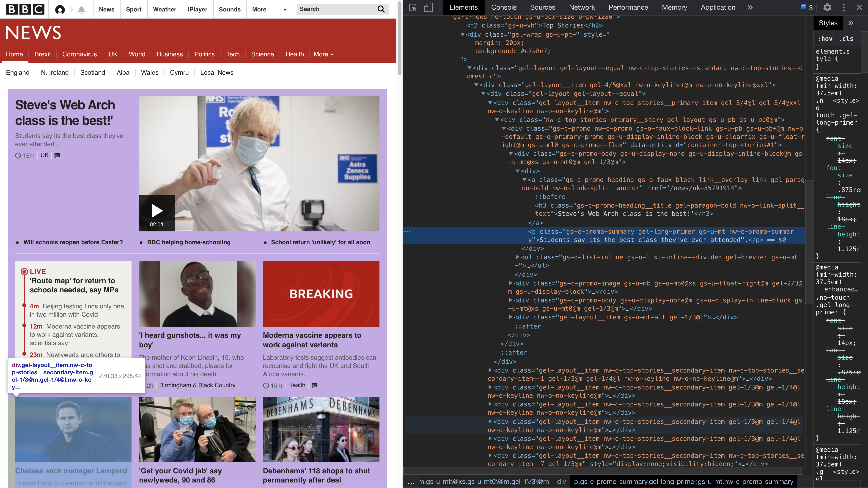The width and height of the screenshot is (868, 488).
Task: Click the LIVE pulse icon
Action: pyautogui.click(x=24, y=272)
